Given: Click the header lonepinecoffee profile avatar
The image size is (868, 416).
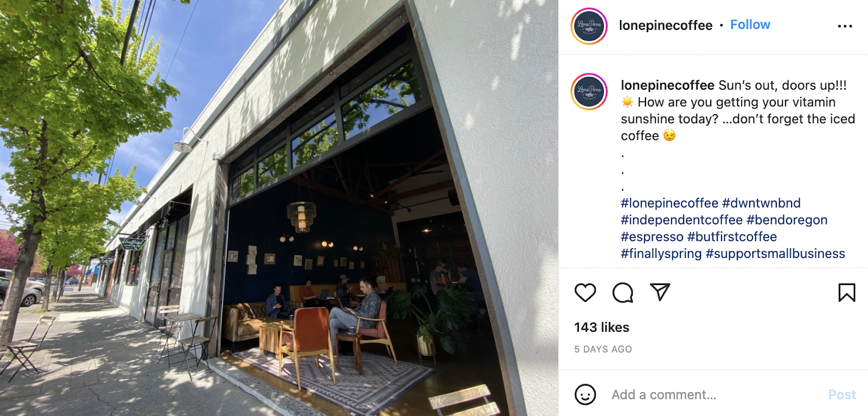Looking at the screenshot, I should [589, 26].
